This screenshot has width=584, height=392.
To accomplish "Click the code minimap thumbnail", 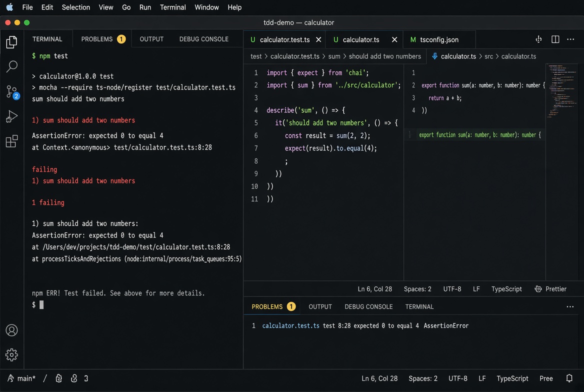I will click(562, 90).
